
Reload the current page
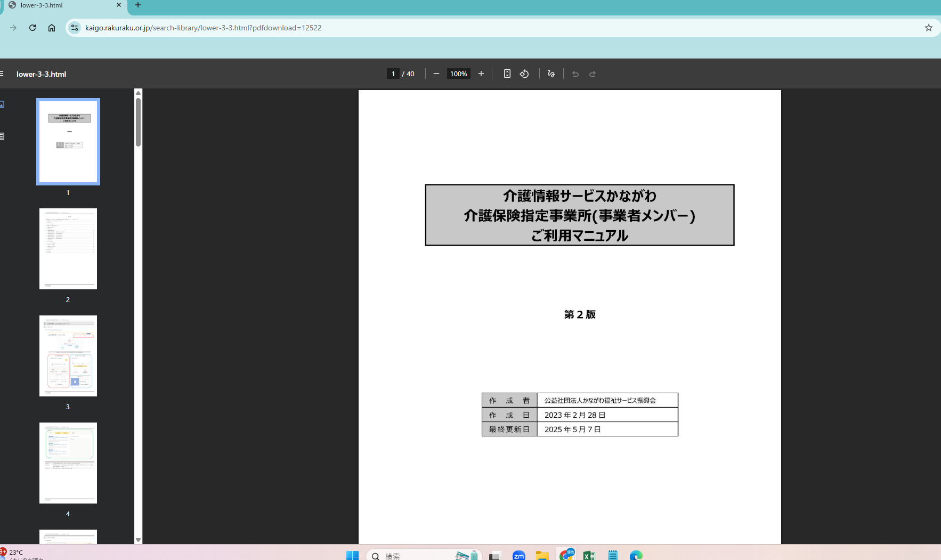33,28
